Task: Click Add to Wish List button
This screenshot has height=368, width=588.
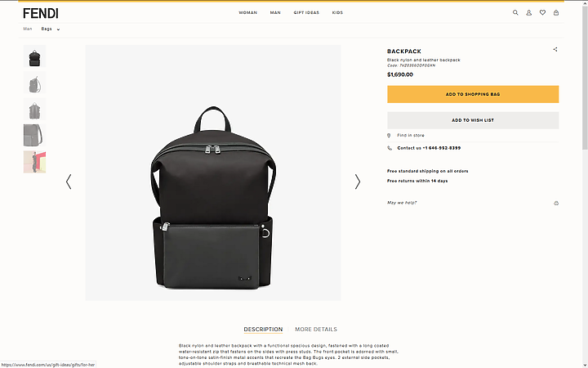Action: (473, 120)
